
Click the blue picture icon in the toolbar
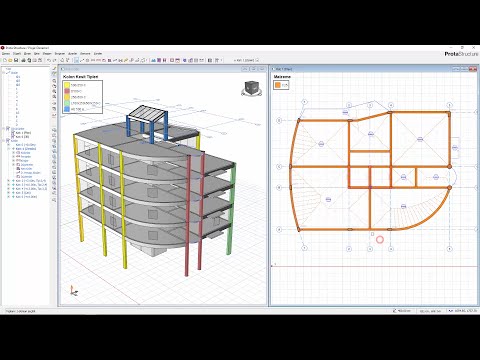point(153,60)
